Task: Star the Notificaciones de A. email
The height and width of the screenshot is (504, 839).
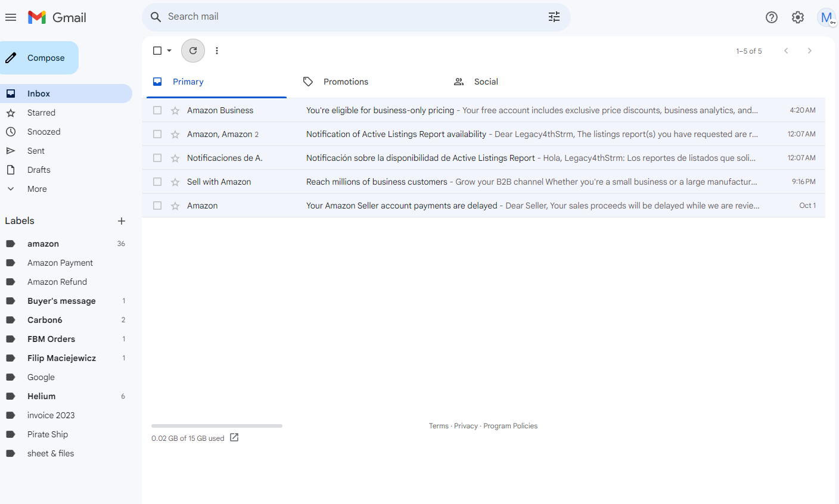Action: tap(175, 158)
